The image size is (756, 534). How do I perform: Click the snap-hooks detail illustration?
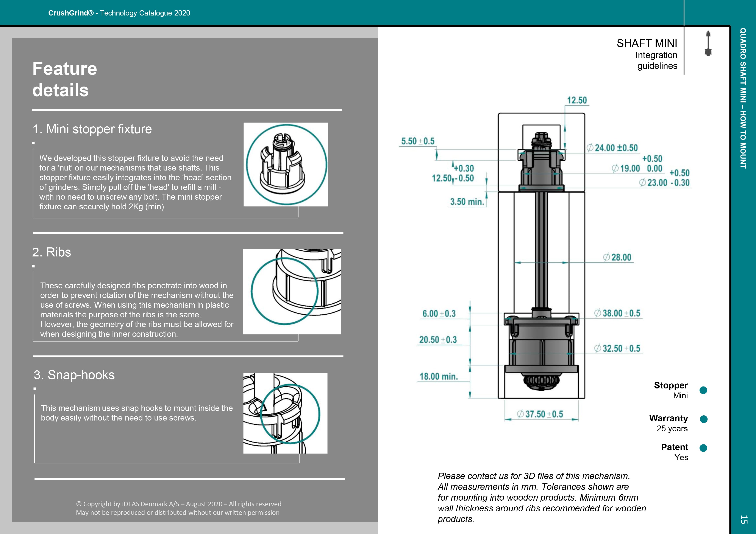point(285,413)
